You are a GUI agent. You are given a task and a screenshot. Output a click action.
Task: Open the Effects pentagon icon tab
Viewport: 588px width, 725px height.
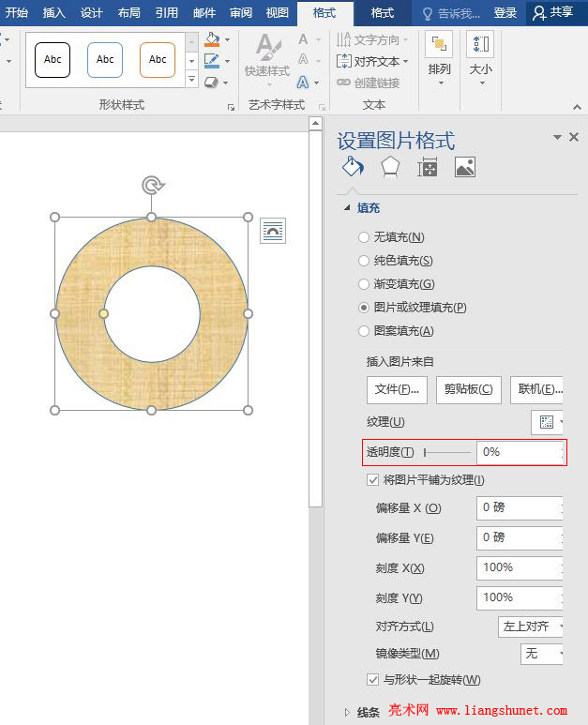(390, 167)
